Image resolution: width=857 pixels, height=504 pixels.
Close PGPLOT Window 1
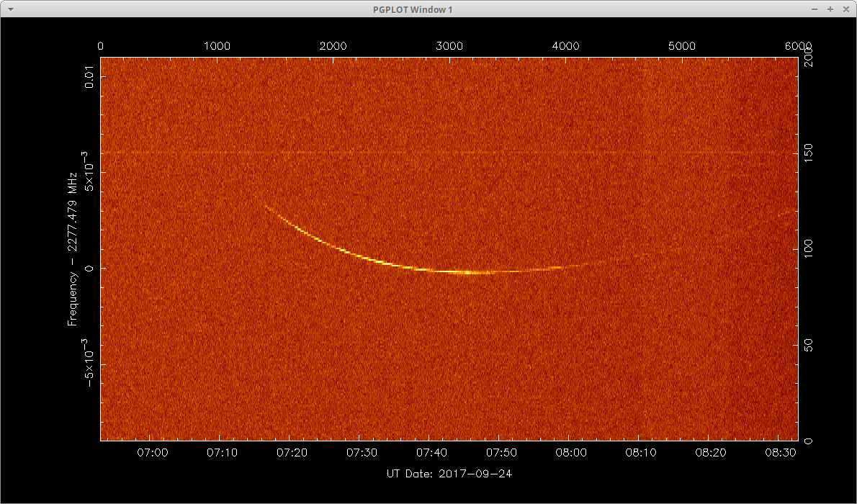[845, 9]
